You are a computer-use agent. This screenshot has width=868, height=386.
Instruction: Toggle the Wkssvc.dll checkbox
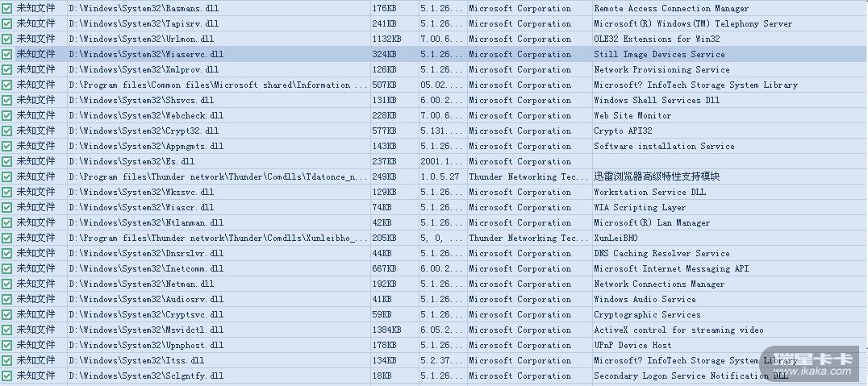coord(6,192)
